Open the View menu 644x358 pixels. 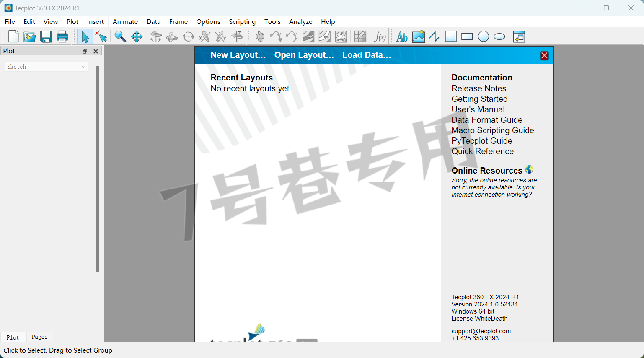[51, 22]
